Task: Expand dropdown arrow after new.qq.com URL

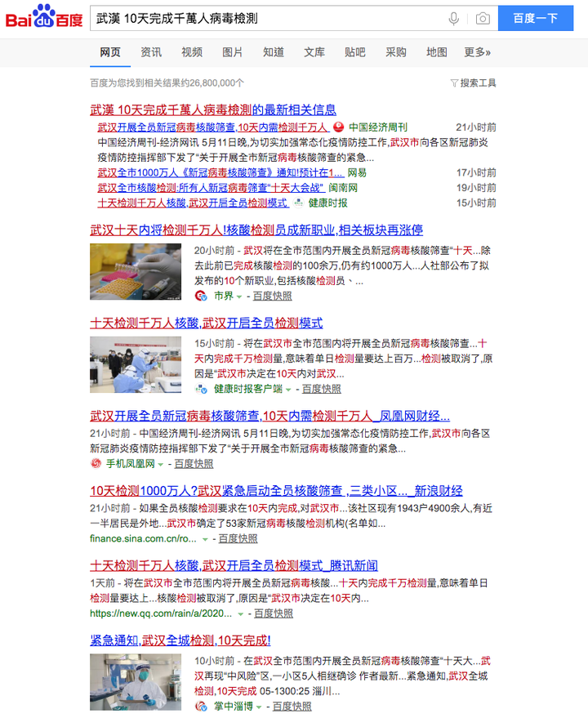Action: pos(240,614)
